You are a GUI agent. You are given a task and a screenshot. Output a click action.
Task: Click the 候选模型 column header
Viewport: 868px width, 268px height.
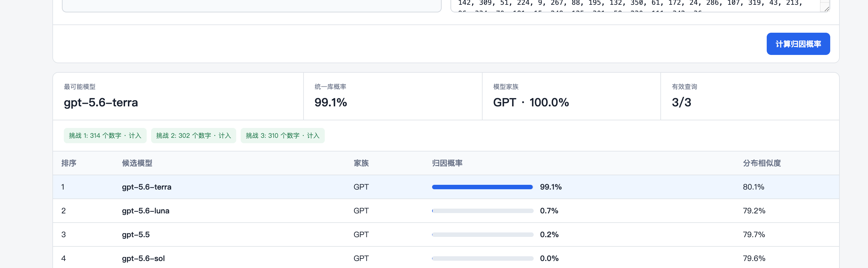pos(137,163)
